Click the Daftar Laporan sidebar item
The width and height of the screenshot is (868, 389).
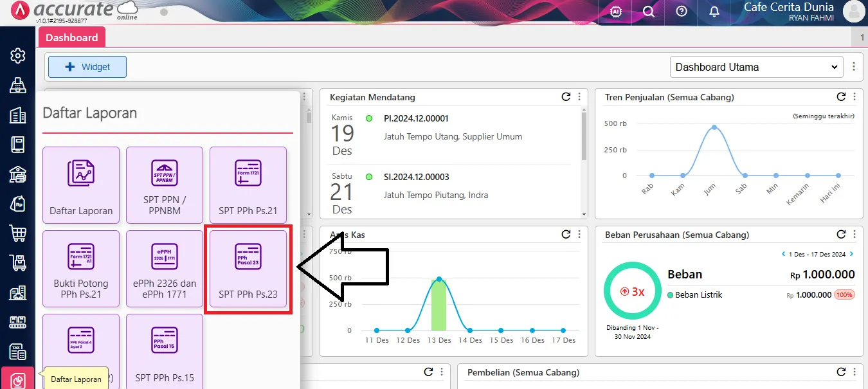click(x=18, y=379)
